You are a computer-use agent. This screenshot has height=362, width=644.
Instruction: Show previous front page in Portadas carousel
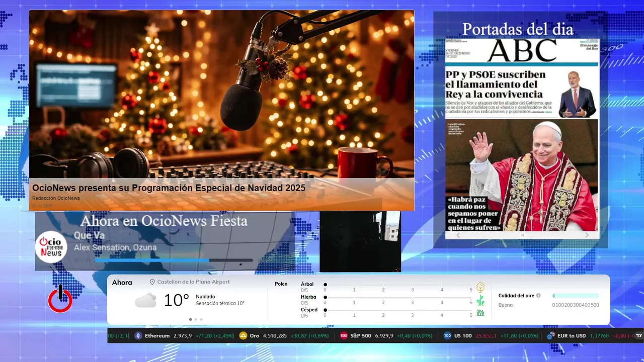pos(458,235)
